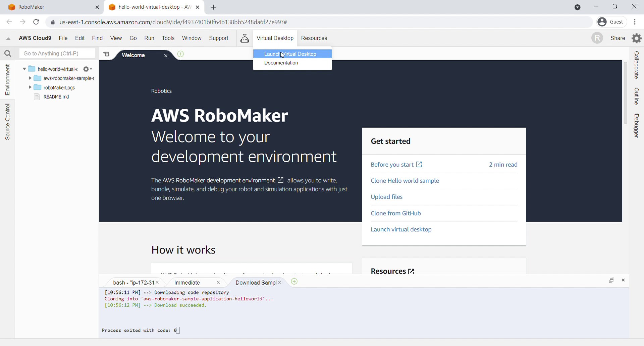Open the search magnifier in left sidebar
644x346 pixels.
click(x=8, y=54)
